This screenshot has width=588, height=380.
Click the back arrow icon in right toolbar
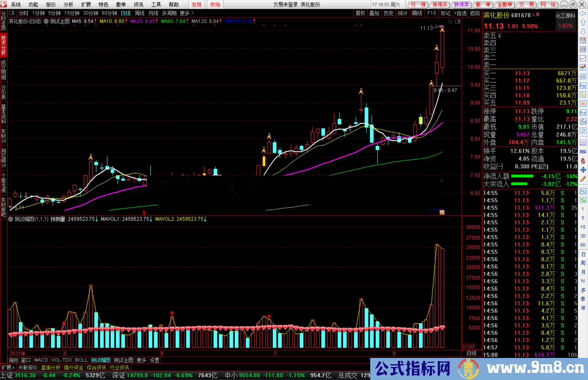tap(583, 14)
